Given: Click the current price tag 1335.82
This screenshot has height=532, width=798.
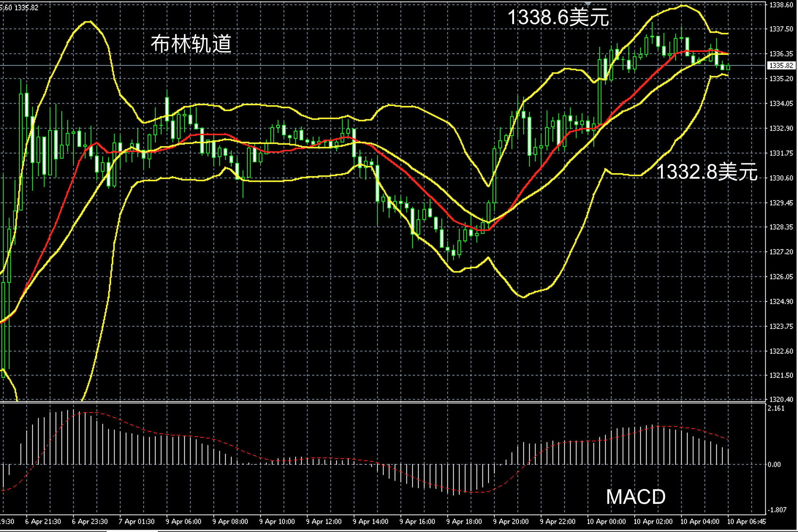Looking at the screenshot, I should [781, 65].
